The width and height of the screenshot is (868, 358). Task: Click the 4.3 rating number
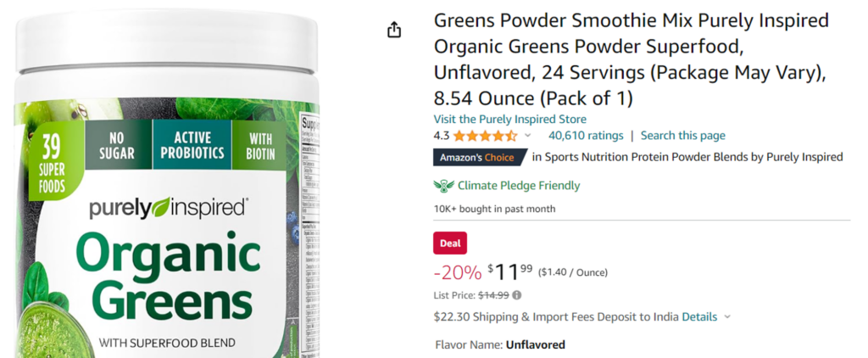(x=441, y=136)
